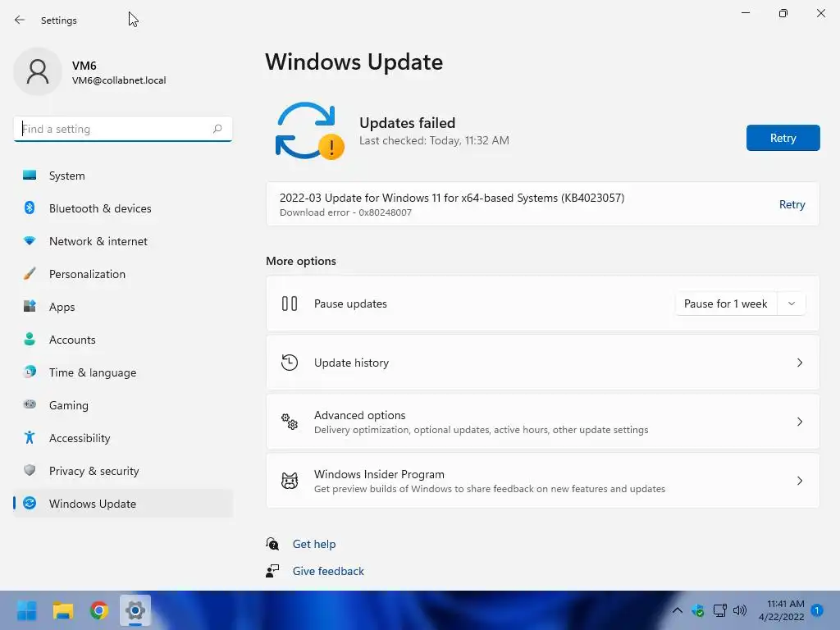Go back with the Settings back arrow
Screen dimensions: 840x630
coord(20,20)
